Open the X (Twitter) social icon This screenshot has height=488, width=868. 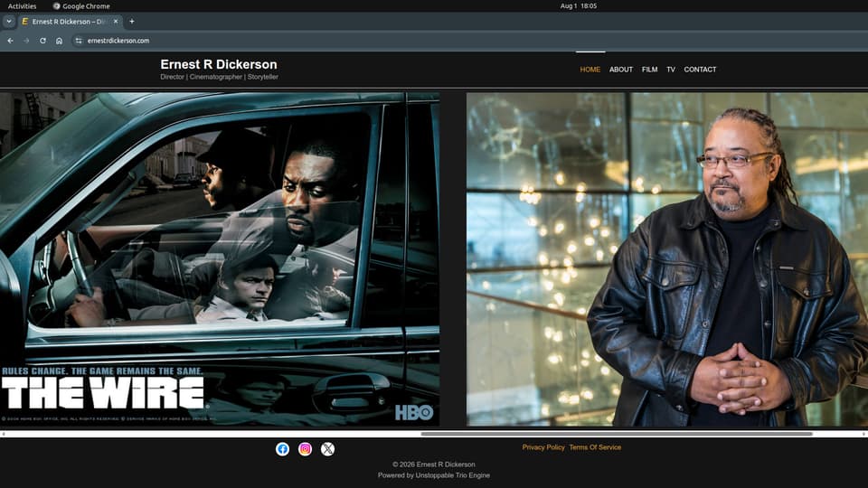click(327, 449)
